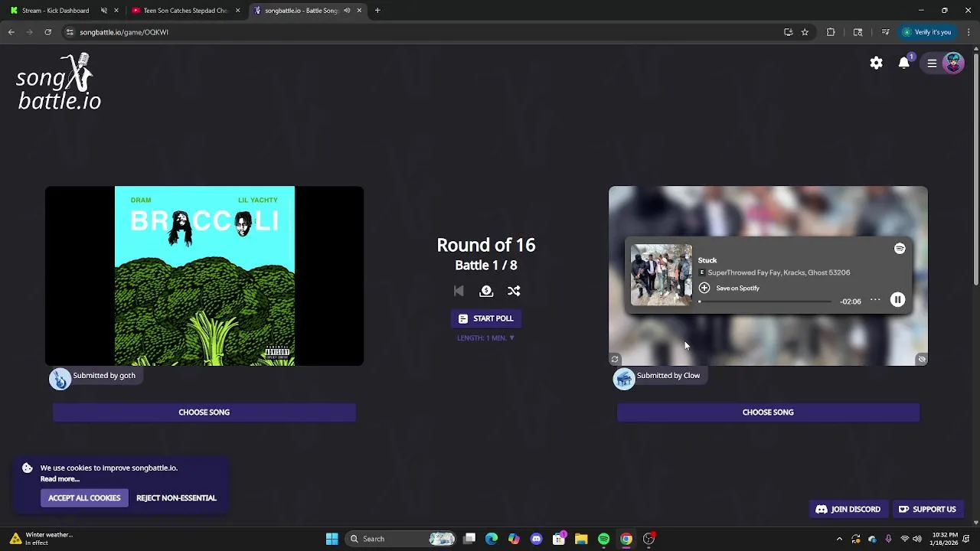Bookmark this page with the star icon

click(x=805, y=32)
